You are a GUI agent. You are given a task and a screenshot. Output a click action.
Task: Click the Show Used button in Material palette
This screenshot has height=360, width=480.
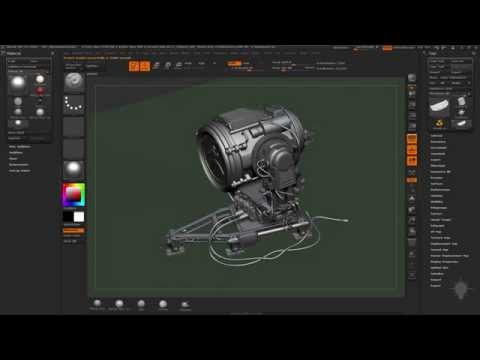pos(16,133)
